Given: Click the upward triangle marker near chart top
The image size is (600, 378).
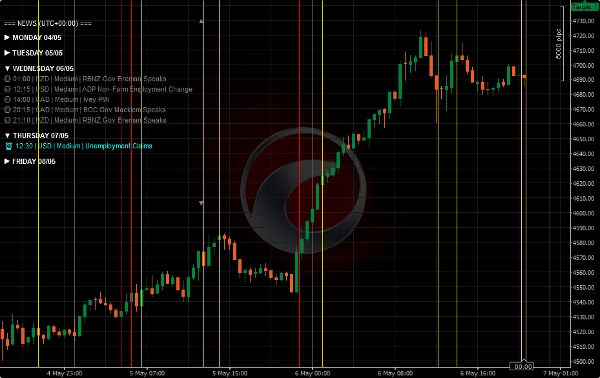Looking at the screenshot, I should coord(201,21).
